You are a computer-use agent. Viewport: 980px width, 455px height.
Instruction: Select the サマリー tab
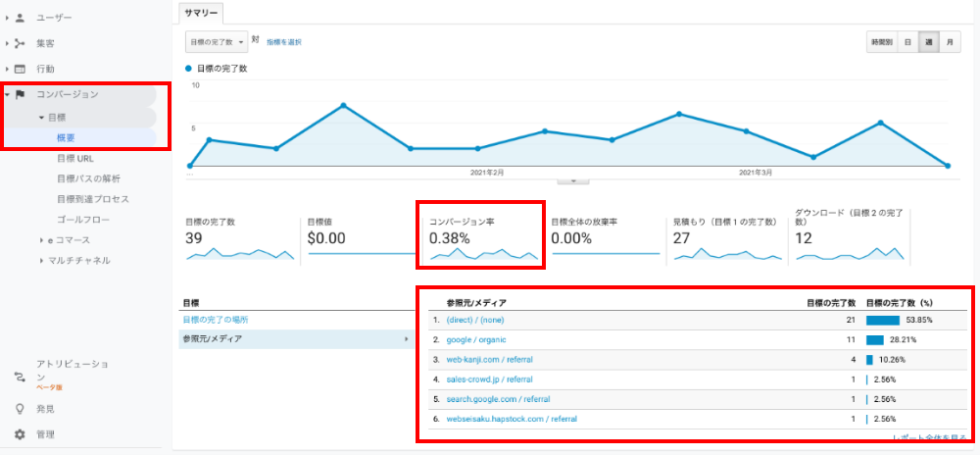pyautogui.click(x=202, y=13)
